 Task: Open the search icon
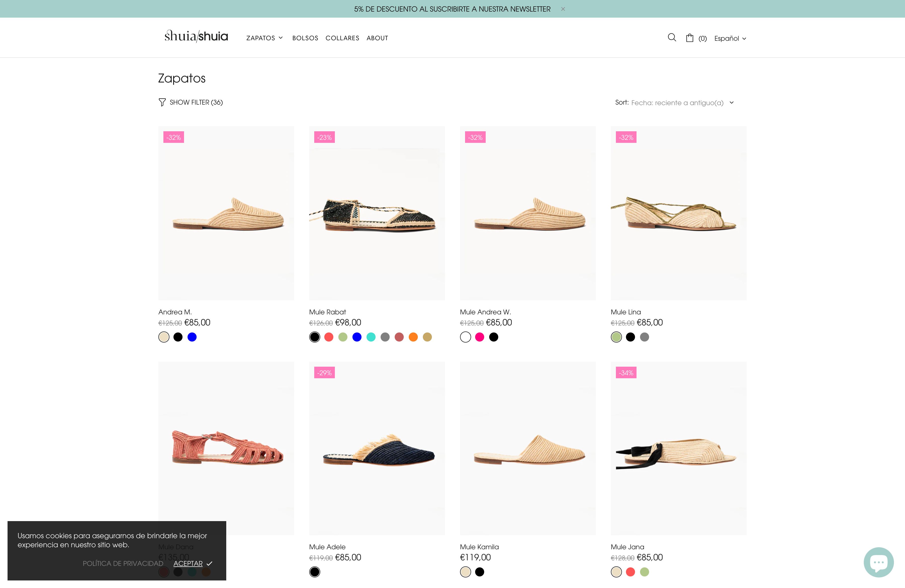[x=672, y=37]
